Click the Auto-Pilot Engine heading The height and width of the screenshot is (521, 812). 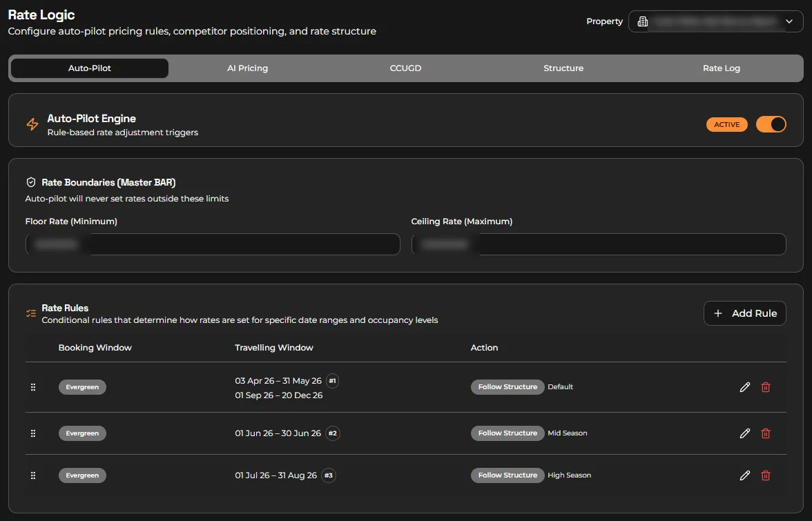point(92,119)
